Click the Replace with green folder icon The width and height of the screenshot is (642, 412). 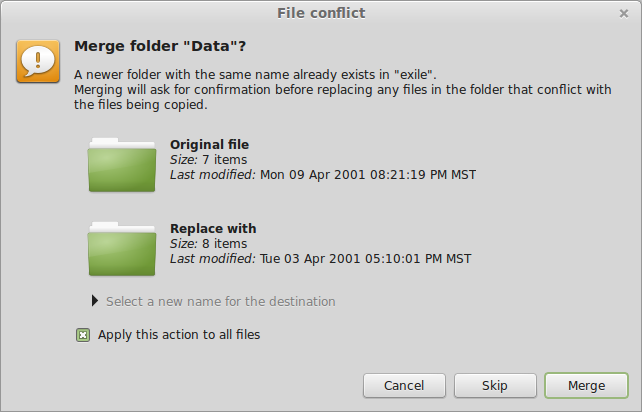point(122,249)
